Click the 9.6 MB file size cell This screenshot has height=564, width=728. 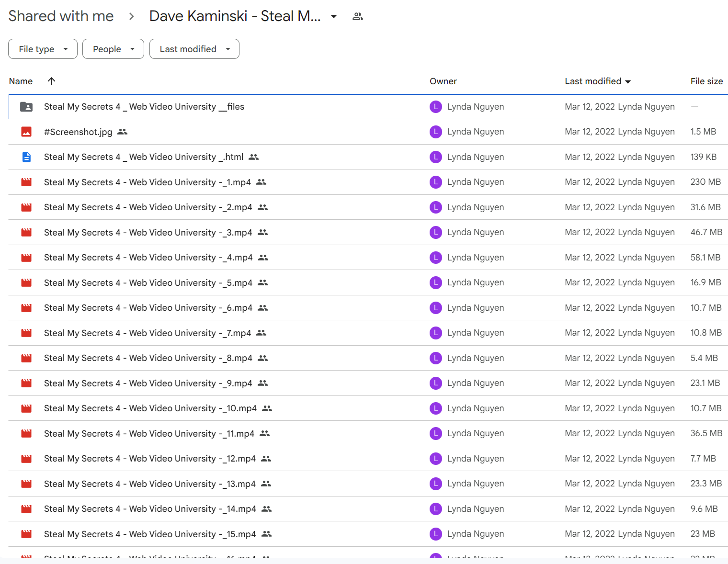704,509
